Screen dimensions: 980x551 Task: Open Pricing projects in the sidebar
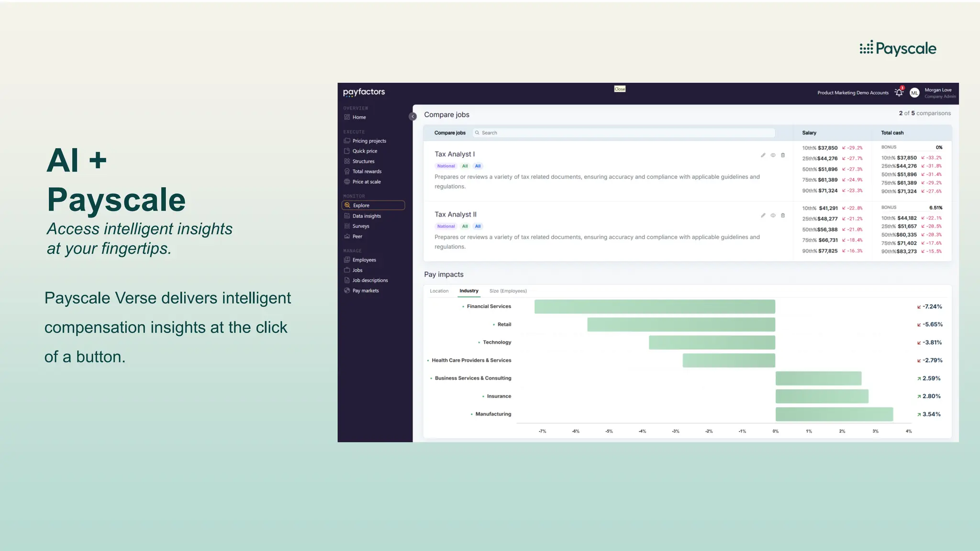point(365,141)
